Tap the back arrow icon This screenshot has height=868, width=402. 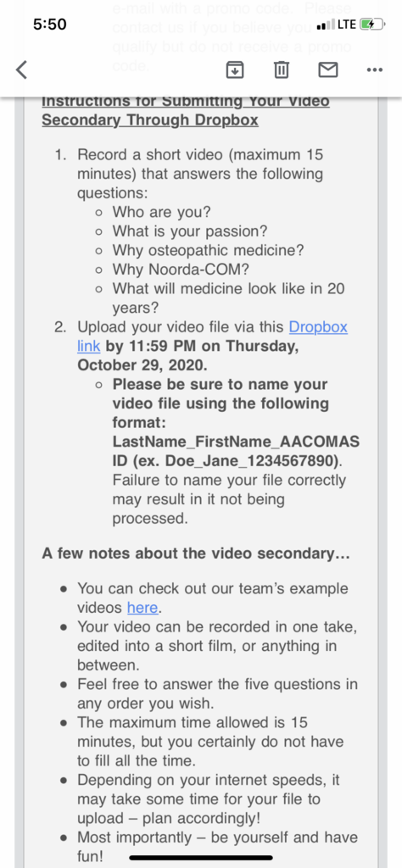(x=21, y=70)
